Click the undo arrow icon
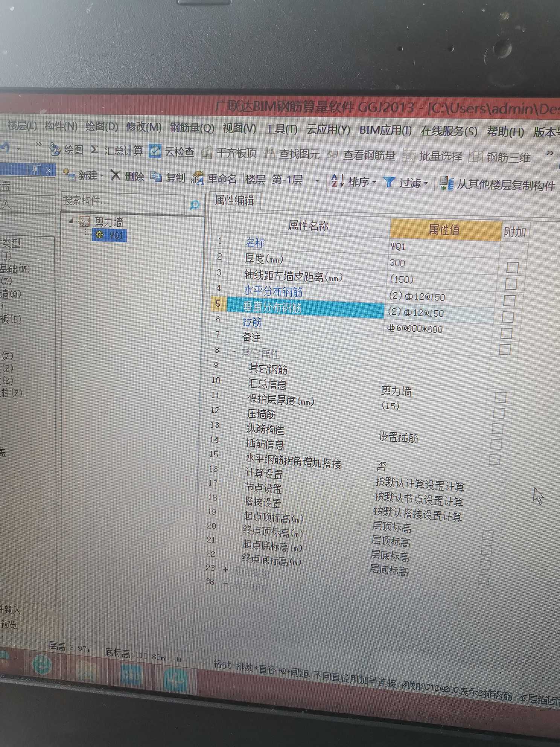560x747 pixels. coord(5,147)
